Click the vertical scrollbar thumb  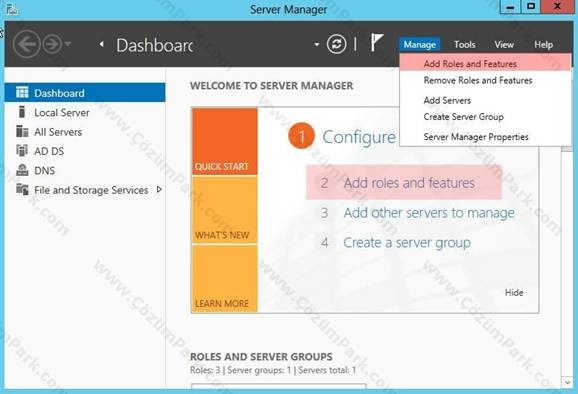point(568,149)
